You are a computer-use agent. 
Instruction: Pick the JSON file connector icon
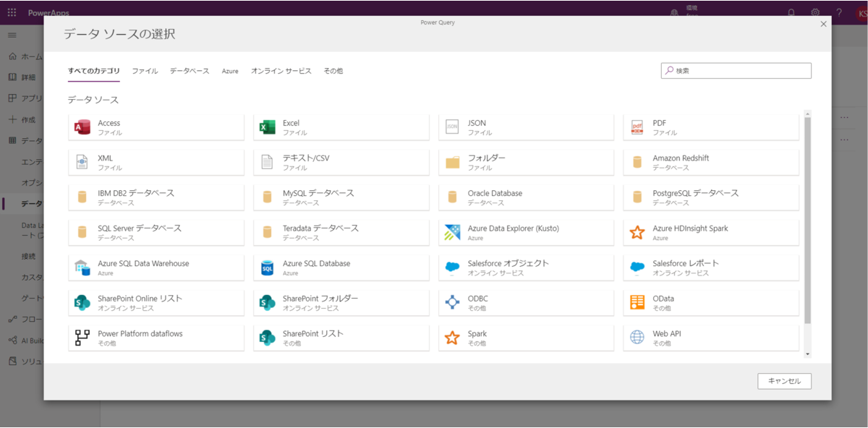pos(453,127)
